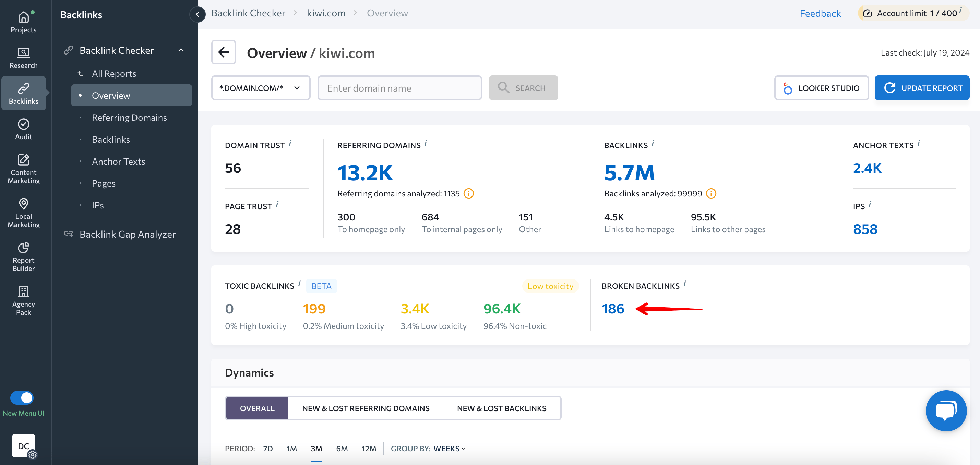Open Looker Studio integration

[821, 88]
